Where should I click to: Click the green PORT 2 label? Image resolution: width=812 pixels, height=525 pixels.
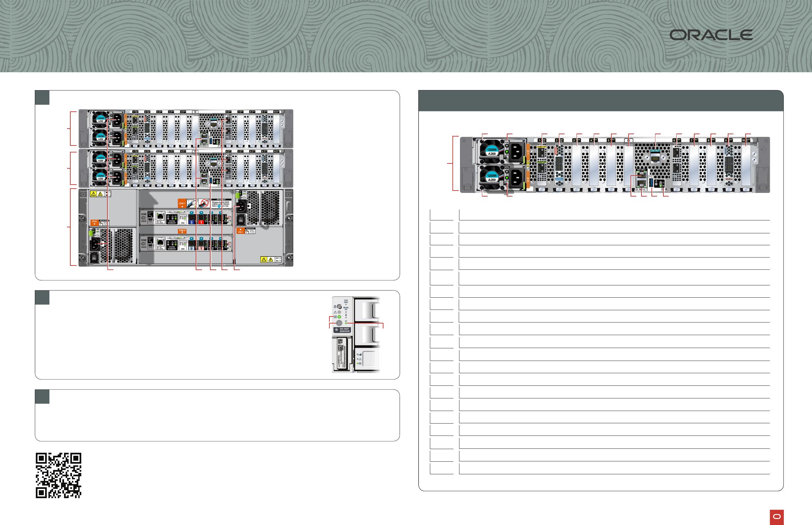pos(541,162)
